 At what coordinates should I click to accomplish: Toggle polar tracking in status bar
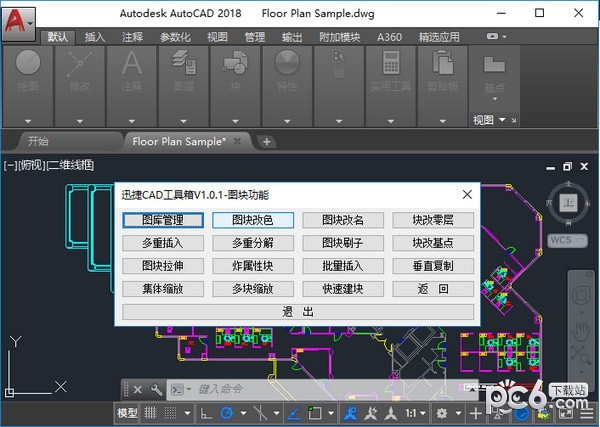[228, 413]
